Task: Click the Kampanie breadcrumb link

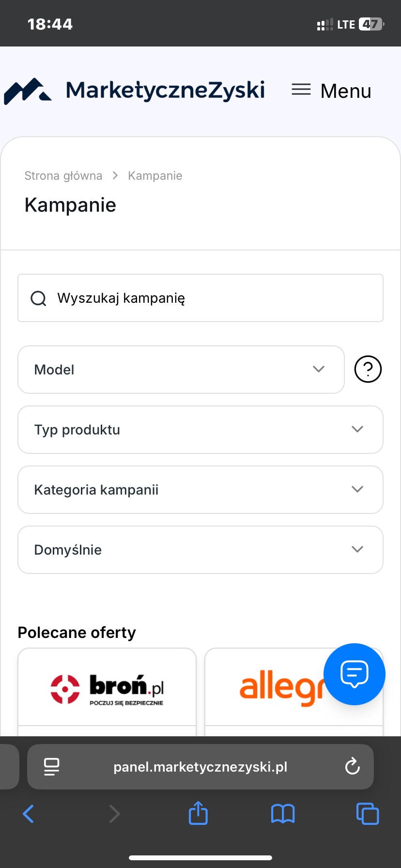Action: coord(155,176)
